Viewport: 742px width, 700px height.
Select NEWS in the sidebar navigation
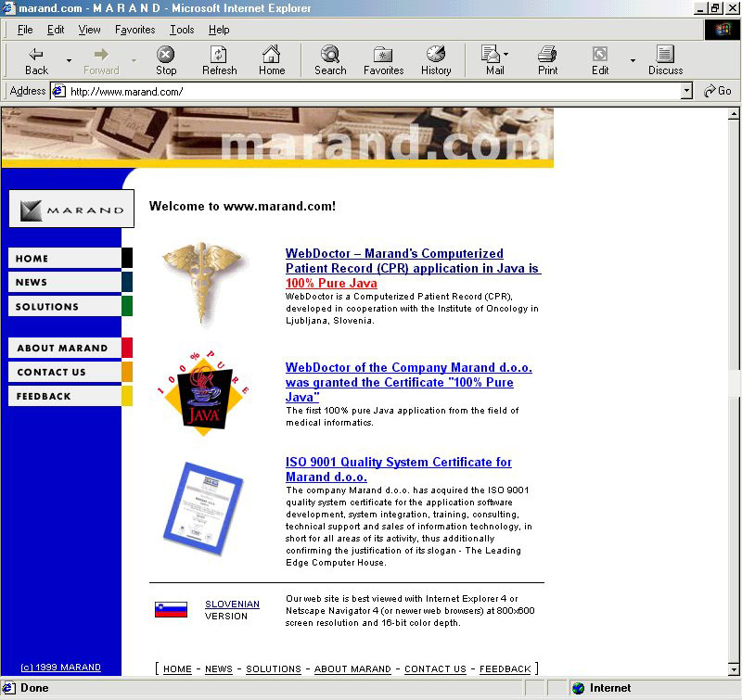[70, 282]
